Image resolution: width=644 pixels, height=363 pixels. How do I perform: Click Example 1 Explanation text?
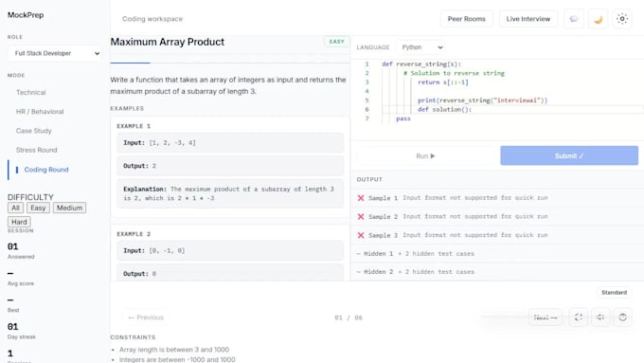tap(229, 193)
